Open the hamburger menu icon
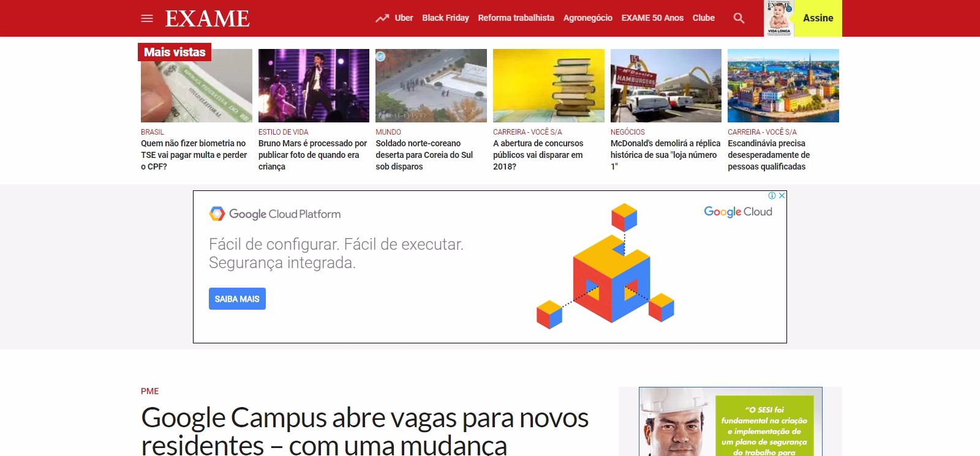Viewport: 980px width, 456px height. (147, 18)
